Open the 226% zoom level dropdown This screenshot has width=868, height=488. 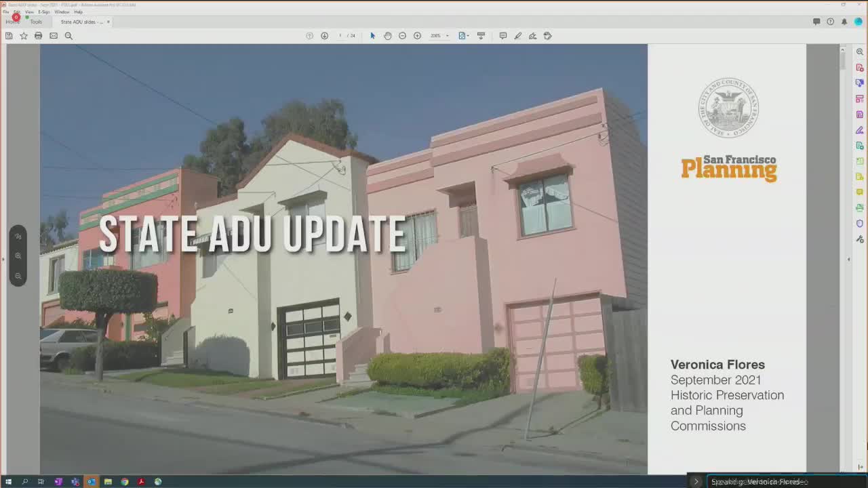439,36
